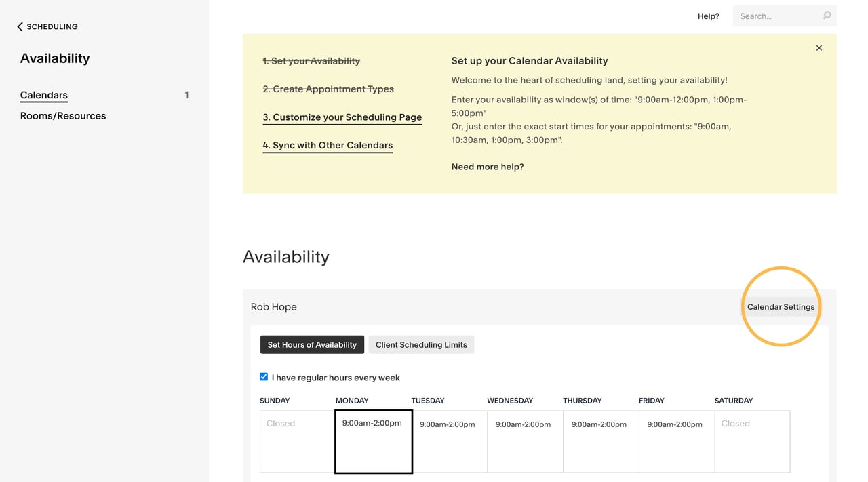This screenshot has width=868, height=482.
Task: Click the Help? link
Action: pos(708,16)
